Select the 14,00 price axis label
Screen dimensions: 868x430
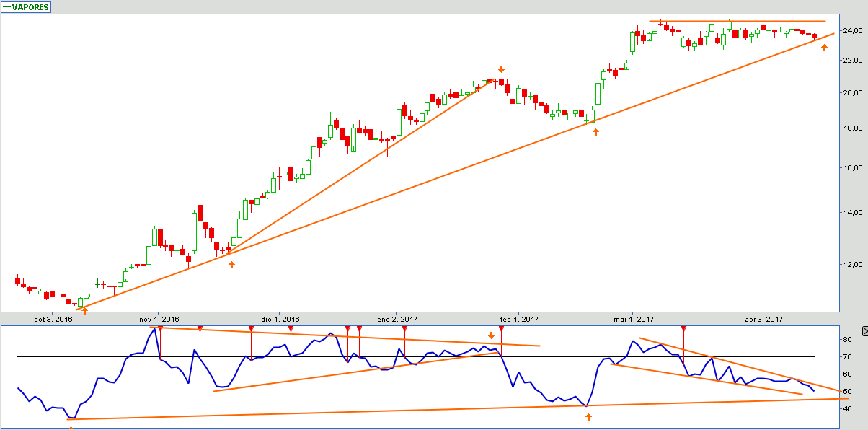854,213
